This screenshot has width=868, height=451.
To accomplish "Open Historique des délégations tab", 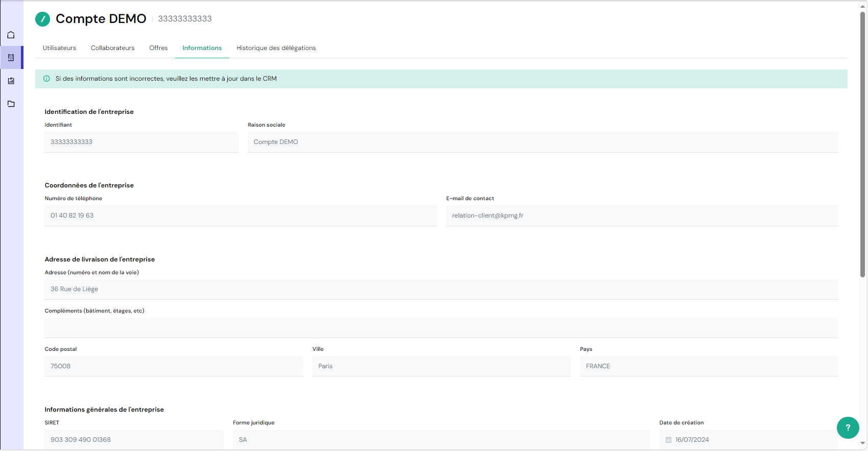I will pos(276,48).
